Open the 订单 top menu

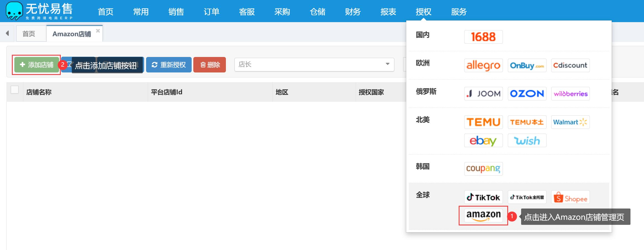[211, 12]
